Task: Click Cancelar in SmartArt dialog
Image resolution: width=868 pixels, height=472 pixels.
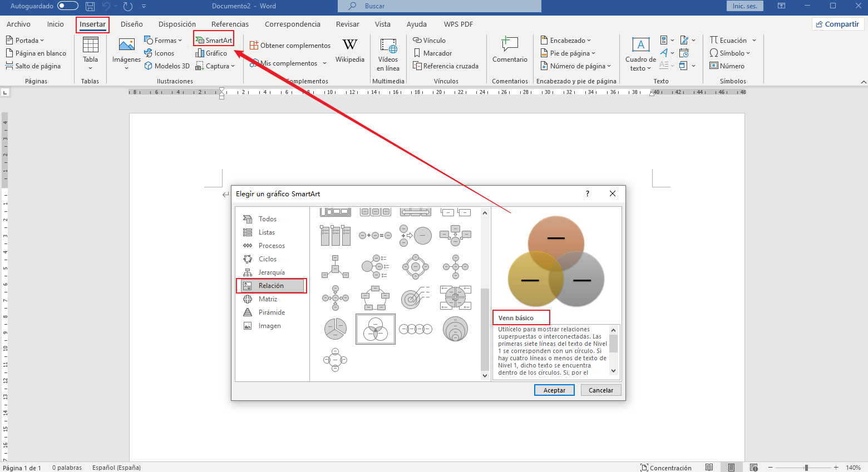Action: click(601, 390)
